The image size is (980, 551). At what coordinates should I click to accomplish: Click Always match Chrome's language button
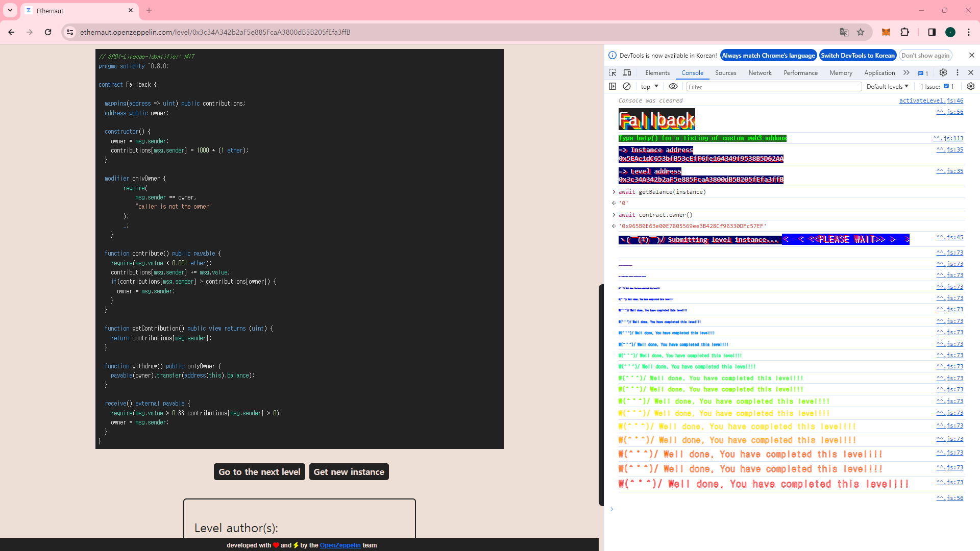[768, 56]
